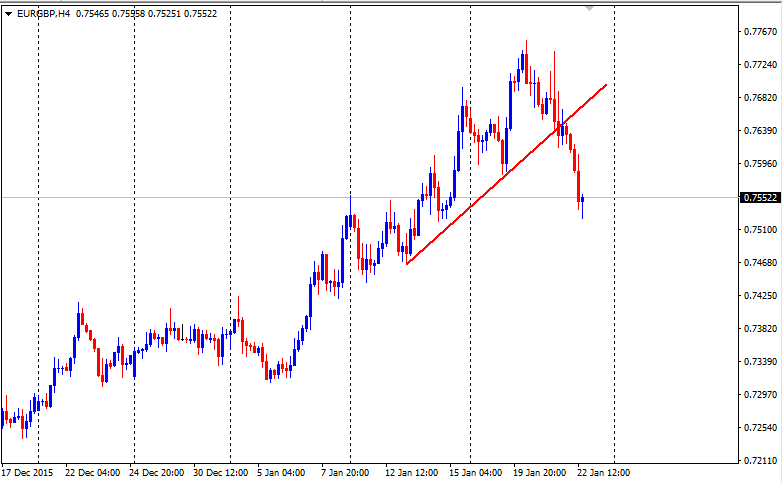The width and height of the screenshot is (783, 483).
Task: Click the 0.74250 price scale value
Action: [x=761, y=296]
